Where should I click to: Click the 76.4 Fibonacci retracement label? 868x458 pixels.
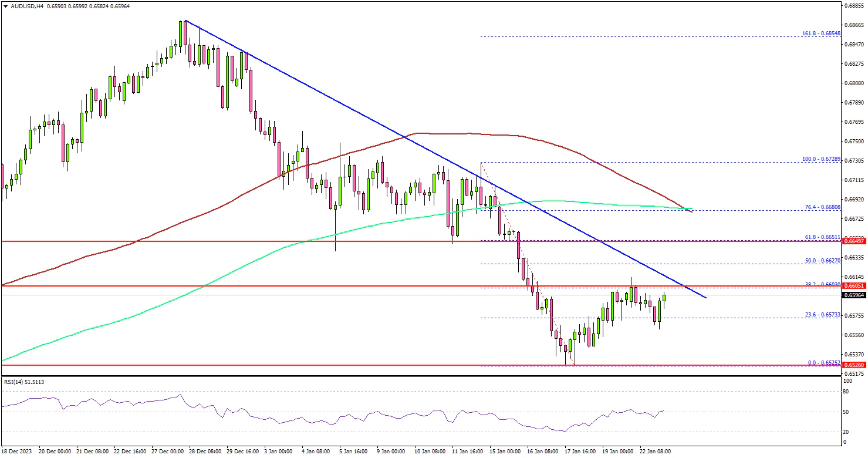click(x=821, y=207)
